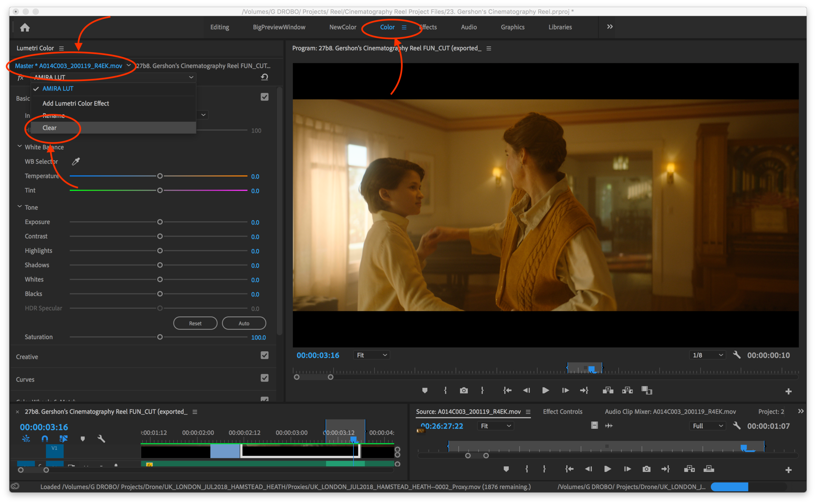
Task: Open the Color workspace menu icon
Action: (x=404, y=27)
